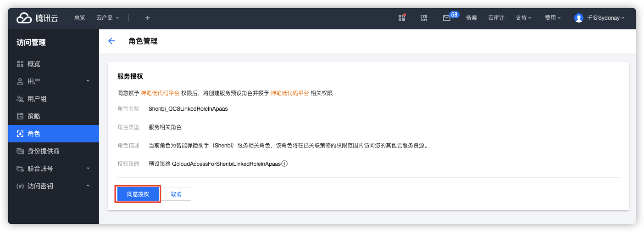Click QcloudAccessForShenbiLinkedRoleInApaas policy text
This screenshot has width=644, height=232.
coord(226,164)
